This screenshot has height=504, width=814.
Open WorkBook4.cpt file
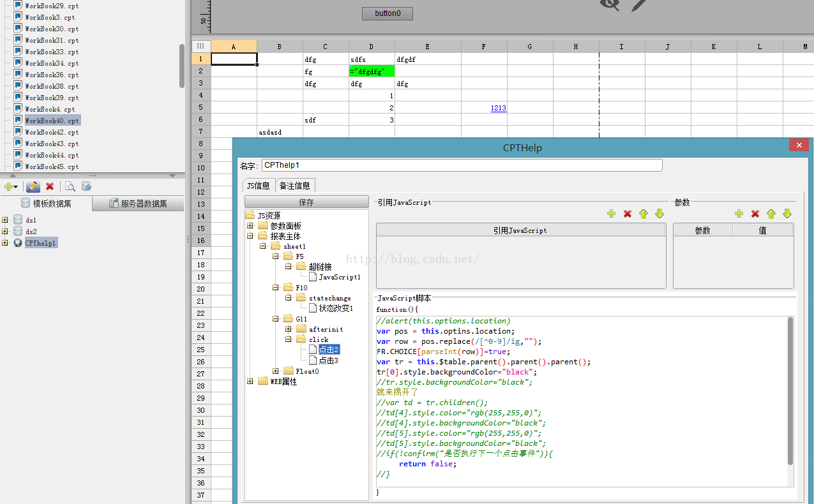[50, 109]
